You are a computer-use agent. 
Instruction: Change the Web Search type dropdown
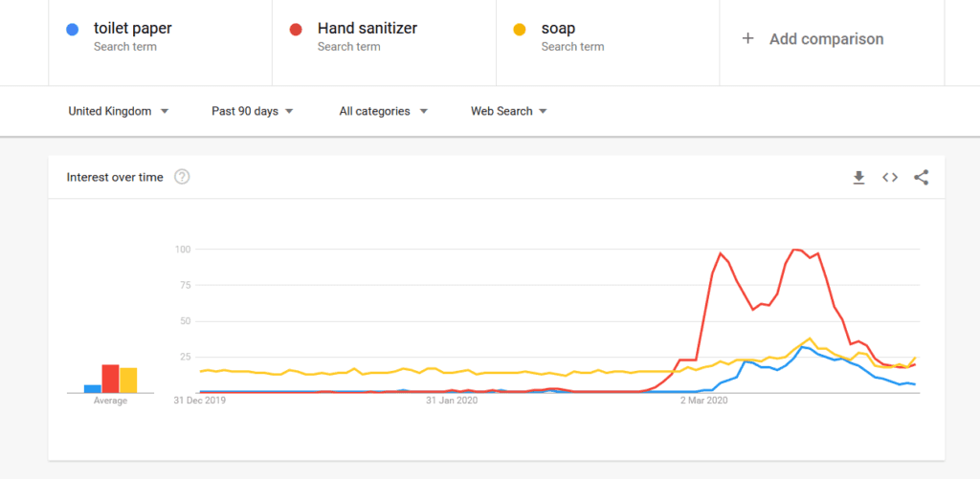[509, 111]
